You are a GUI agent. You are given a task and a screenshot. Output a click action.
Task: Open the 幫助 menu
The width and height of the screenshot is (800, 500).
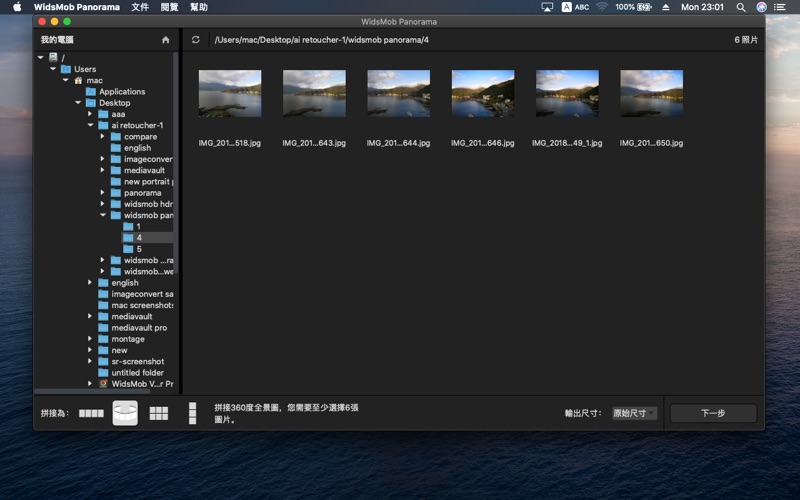(199, 7)
